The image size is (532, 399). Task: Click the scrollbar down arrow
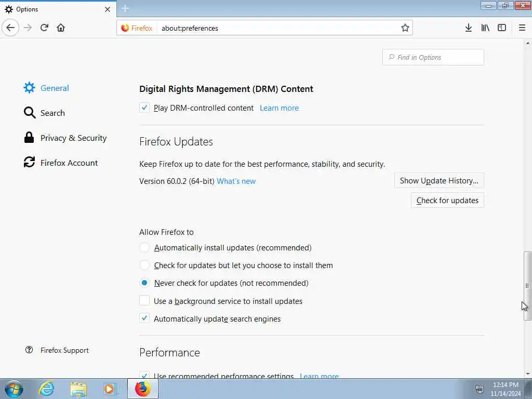(528, 374)
